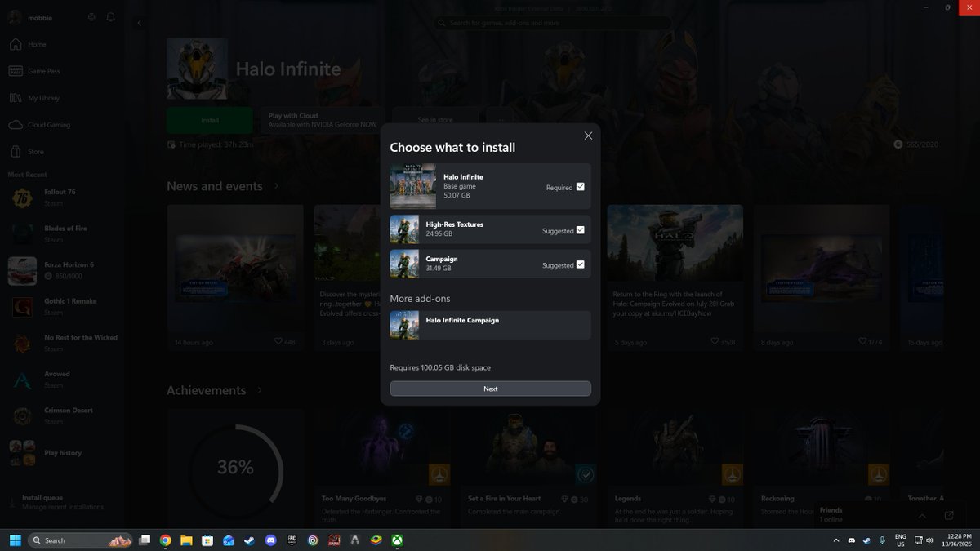
Task: Click the mobbie profile avatar
Action: point(15,17)
